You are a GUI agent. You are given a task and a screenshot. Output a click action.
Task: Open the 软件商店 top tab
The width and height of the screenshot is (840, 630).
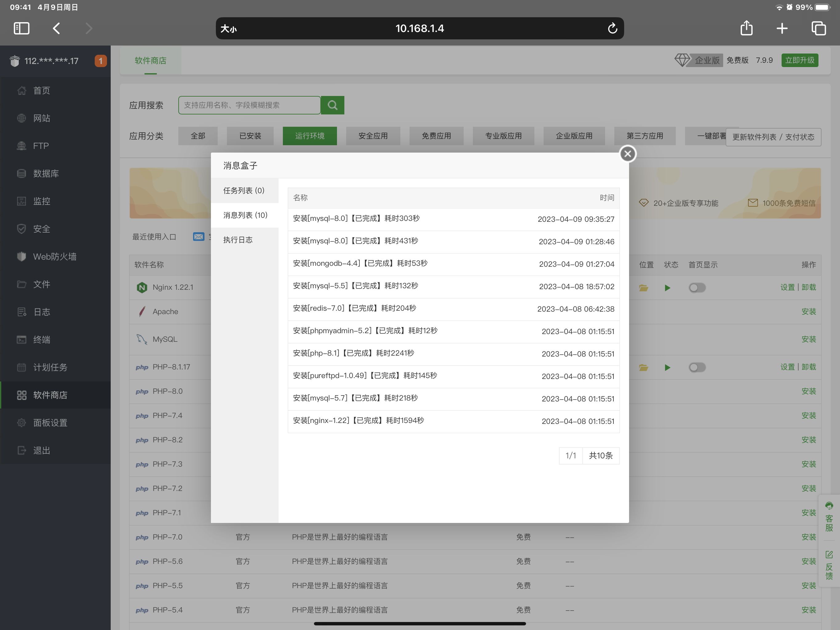150,60
